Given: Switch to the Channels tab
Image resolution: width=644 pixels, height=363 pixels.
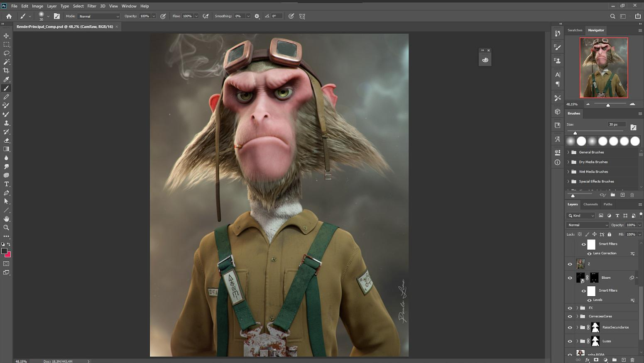Looking at the screenshot, I should [x=590, y=204].
